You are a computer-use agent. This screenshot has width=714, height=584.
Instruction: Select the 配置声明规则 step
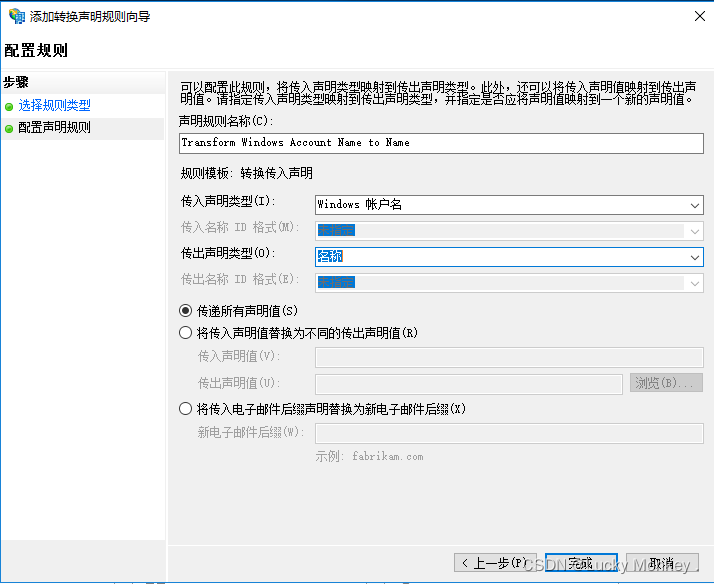click(54, 128)
